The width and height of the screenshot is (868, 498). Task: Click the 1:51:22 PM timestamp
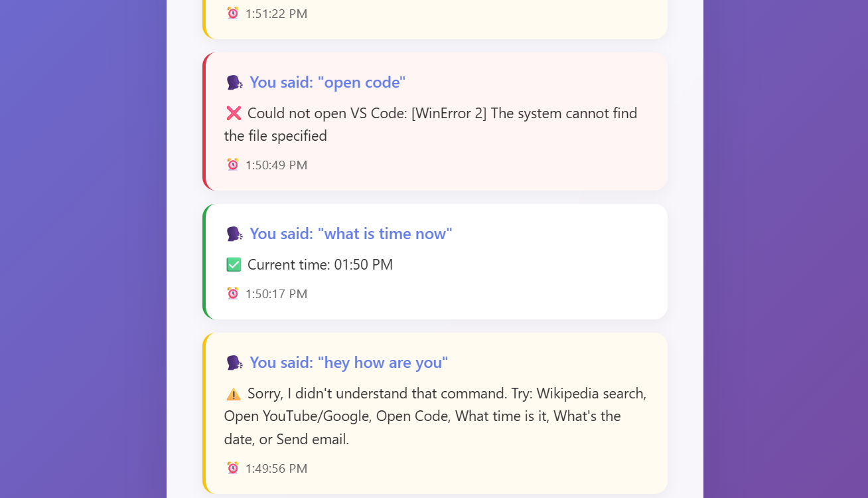pyautogui.click(x=276, y=13)
